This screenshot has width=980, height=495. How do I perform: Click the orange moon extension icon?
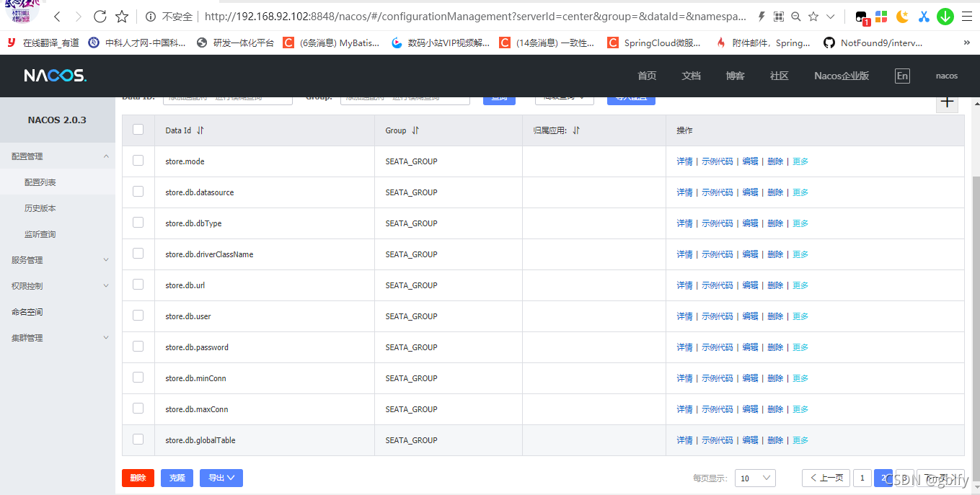click(x=902, y=17)
